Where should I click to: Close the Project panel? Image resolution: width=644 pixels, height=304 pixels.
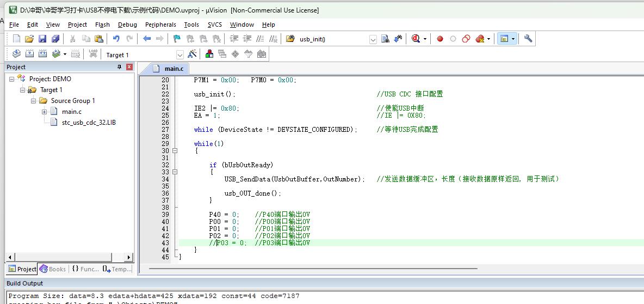click(129, 67)
